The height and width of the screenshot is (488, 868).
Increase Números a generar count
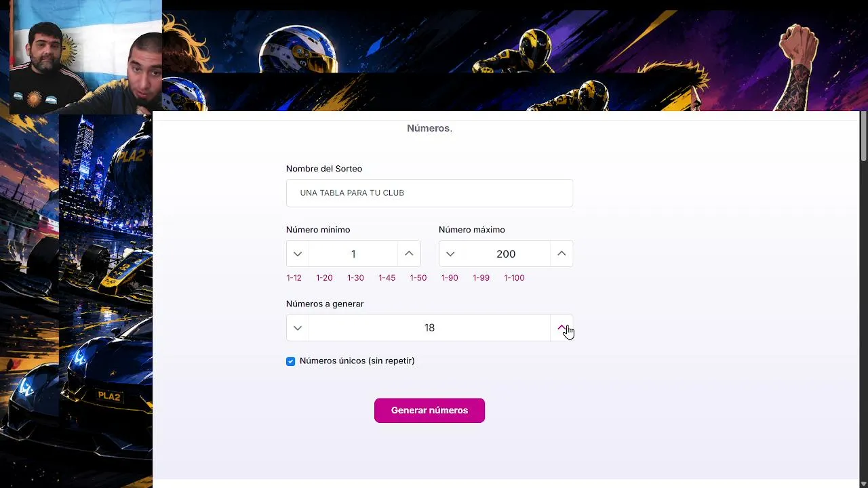pyautogui.click(x=561, y=328)
